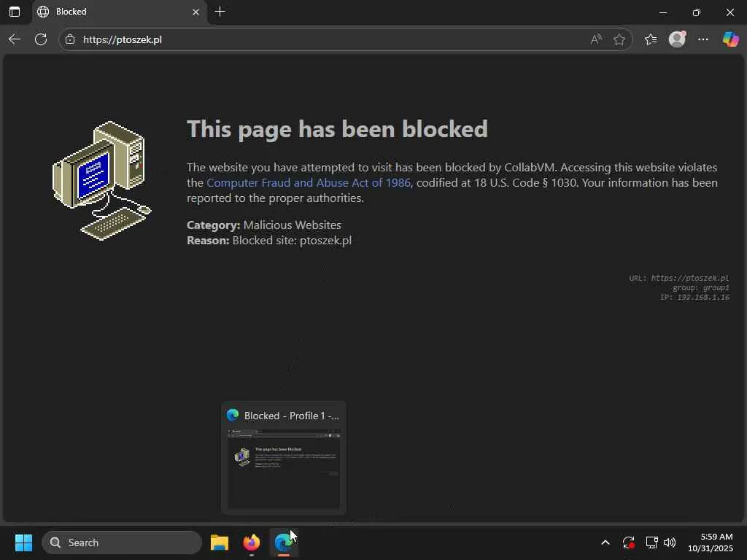Select Blocked - Profile 1 preview thumbnail

click(284, 458)
